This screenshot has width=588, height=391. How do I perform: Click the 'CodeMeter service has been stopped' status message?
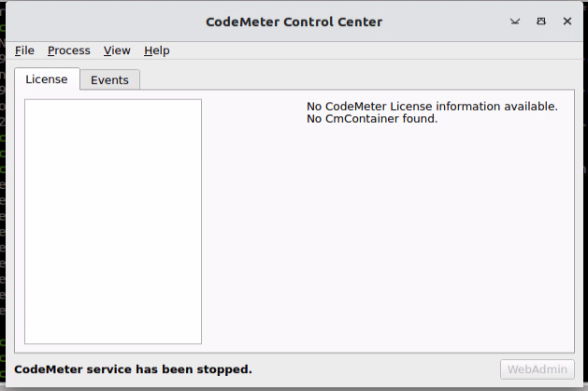(133, 369)
